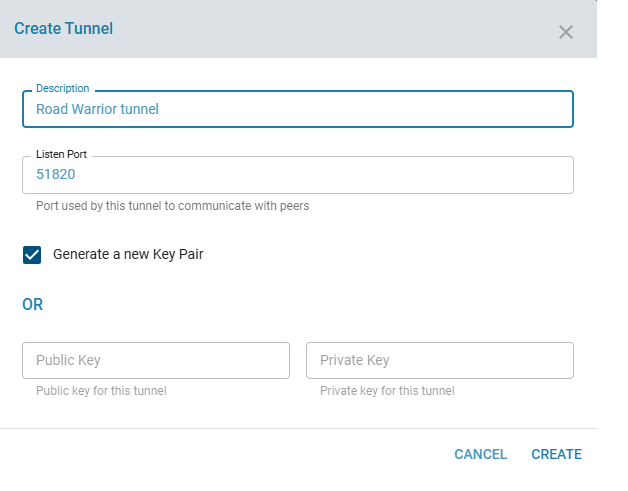The width and height of the screenshot is (628, 491).
Task: Place cursor in 'Road Warrior tunnel' text
Action: click(97, 109)
